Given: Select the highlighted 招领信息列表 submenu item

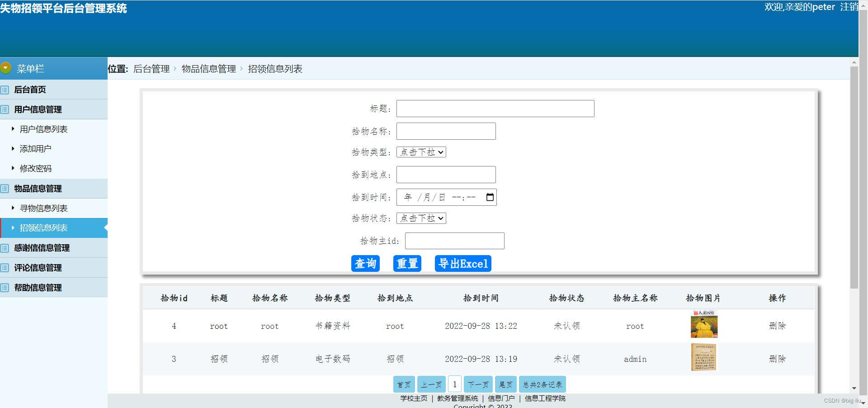Looking at the screenshot, I should 54,228.
